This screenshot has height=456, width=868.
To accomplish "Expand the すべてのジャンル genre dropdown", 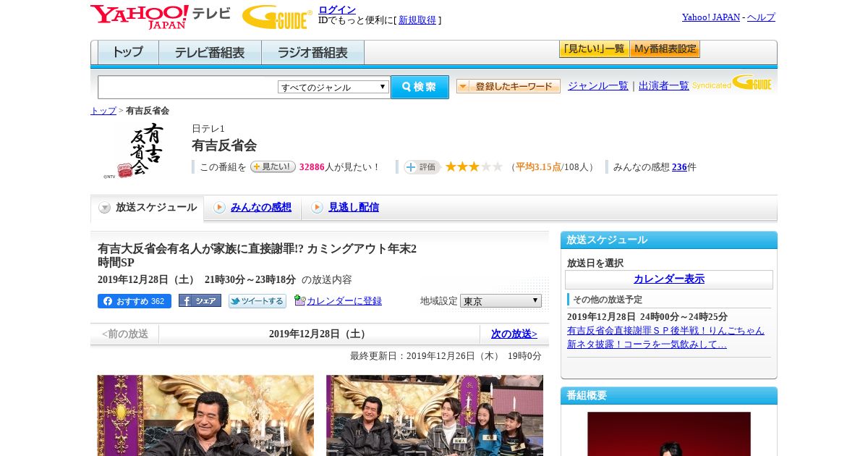I will click(333, 87).
